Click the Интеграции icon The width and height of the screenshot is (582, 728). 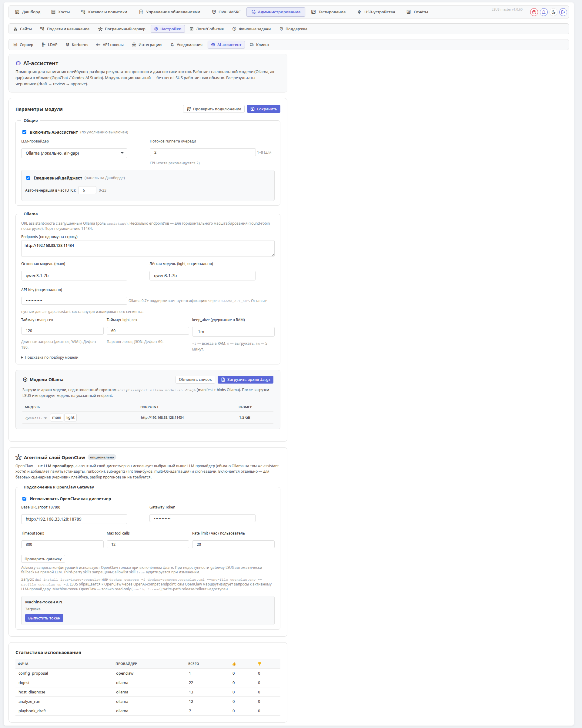pyautogui.click(x=134, y=45)
